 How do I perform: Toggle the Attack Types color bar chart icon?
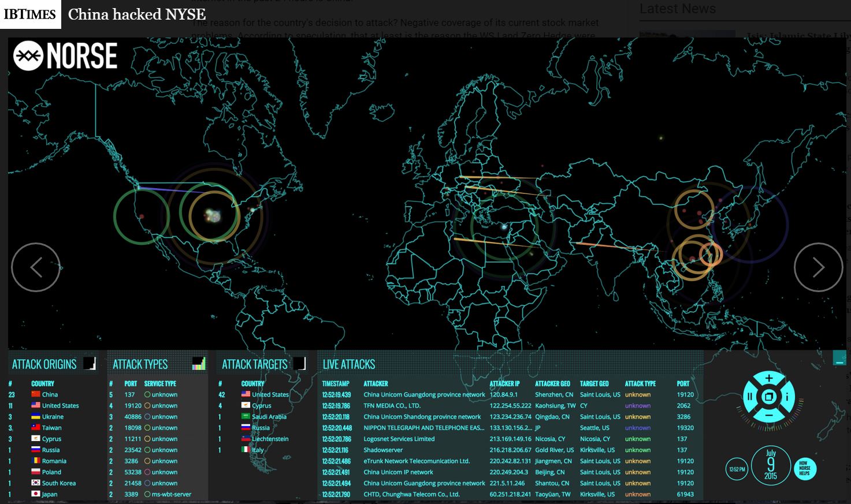click(199, 363)
